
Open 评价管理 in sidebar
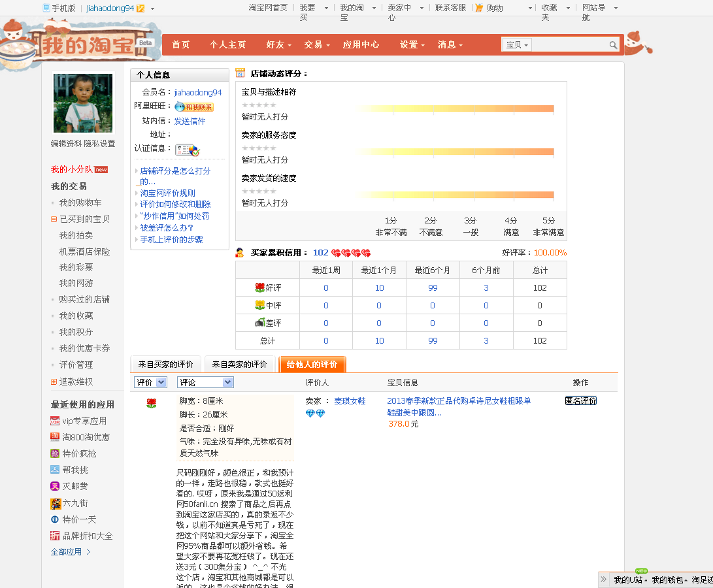(76, 365)
